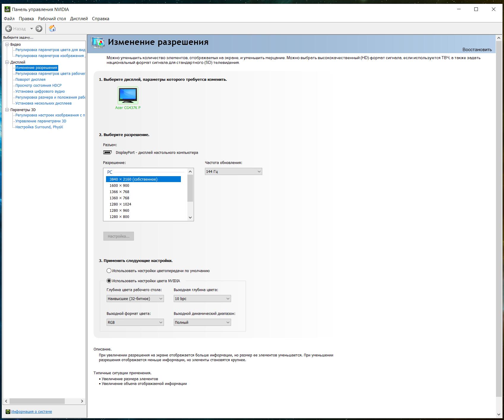
Task: Open output color depth 10 bpc dropdown
Action: 202,299
